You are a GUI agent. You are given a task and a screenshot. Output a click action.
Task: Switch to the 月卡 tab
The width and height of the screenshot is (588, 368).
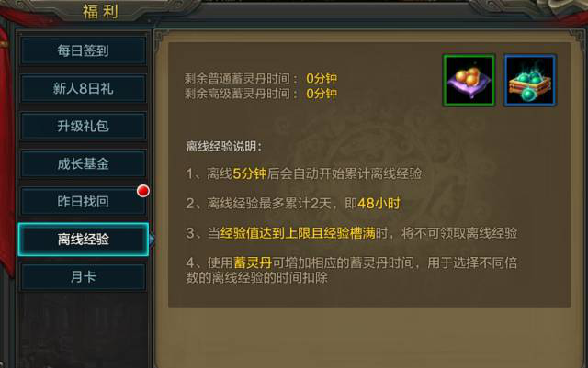coord(83,277)
